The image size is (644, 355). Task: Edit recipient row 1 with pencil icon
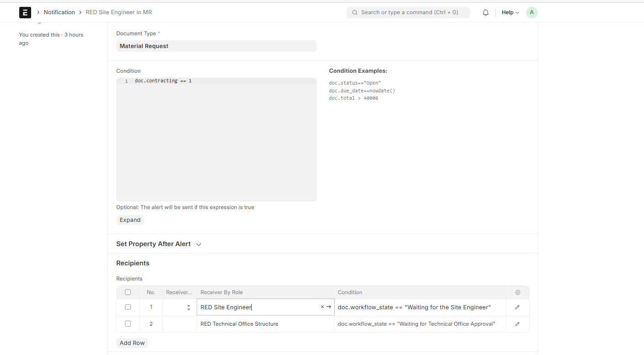517,307
